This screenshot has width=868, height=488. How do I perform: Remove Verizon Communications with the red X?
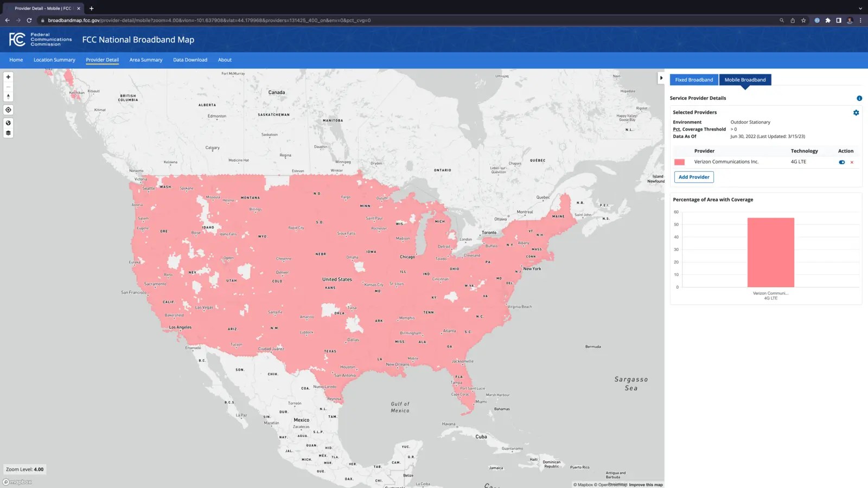pos(852,162)
